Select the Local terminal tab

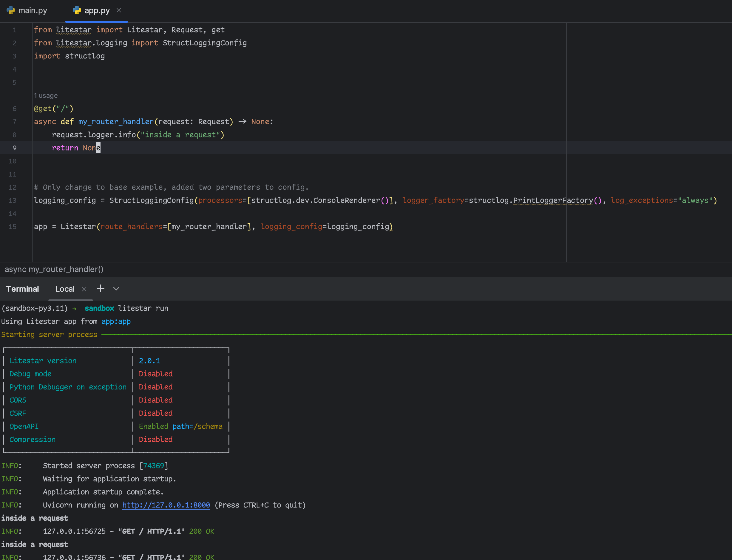pos(65,289)
